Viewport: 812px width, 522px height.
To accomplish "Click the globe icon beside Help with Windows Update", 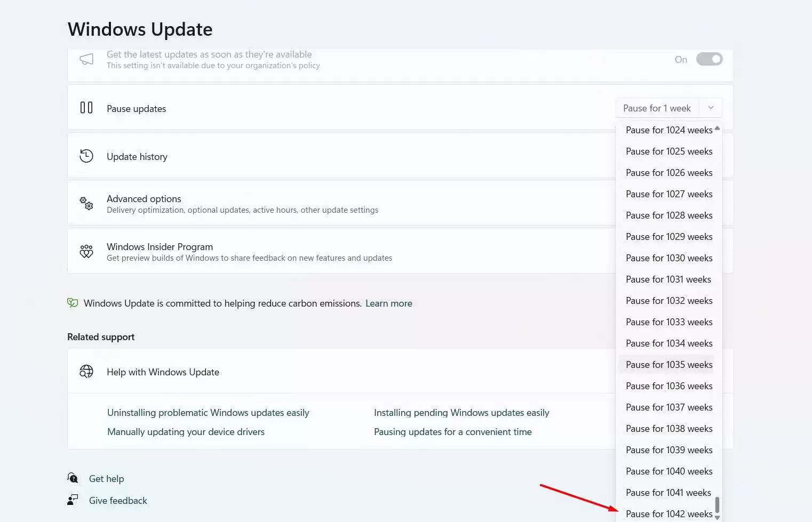I will [x=86, y=371].
